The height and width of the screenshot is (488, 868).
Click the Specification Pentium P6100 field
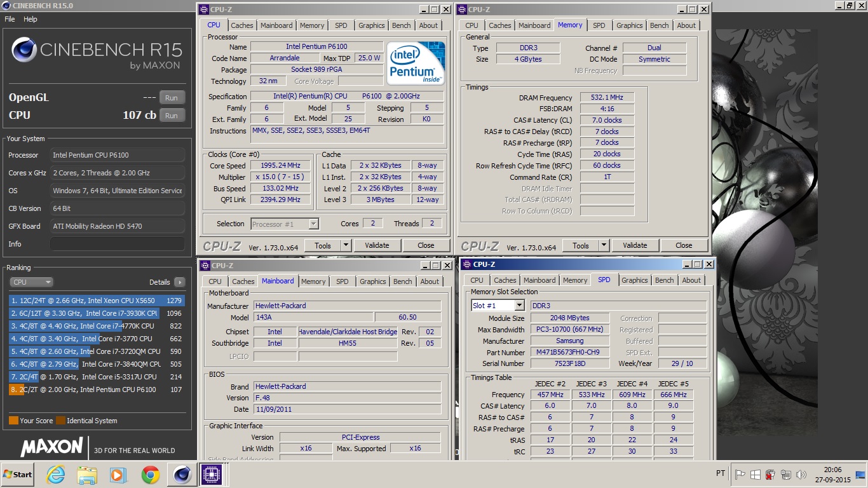click(x=347, y=97)
